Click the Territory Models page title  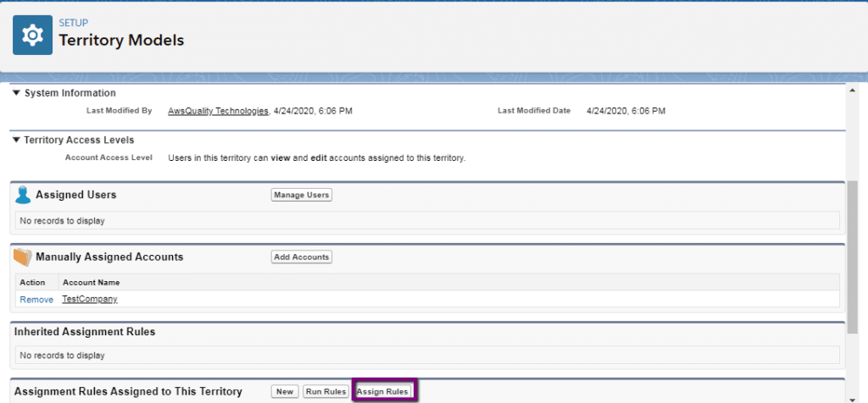pos(120,40)
